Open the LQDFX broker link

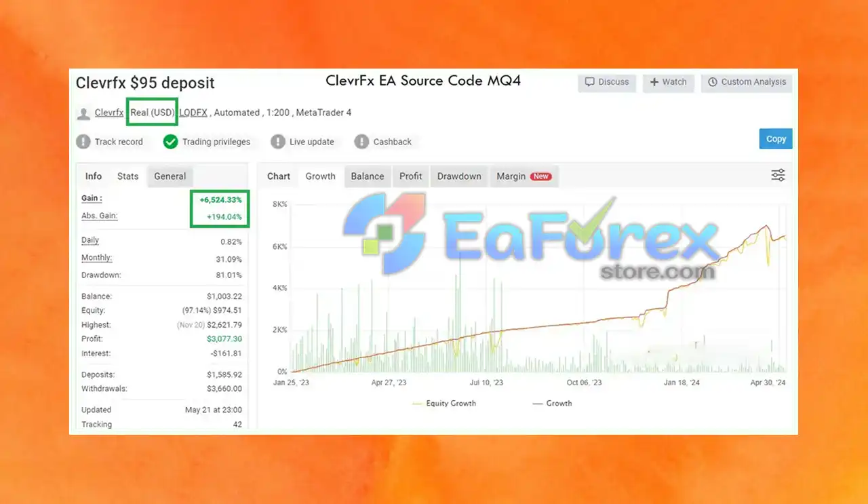(x=193, y=113)
